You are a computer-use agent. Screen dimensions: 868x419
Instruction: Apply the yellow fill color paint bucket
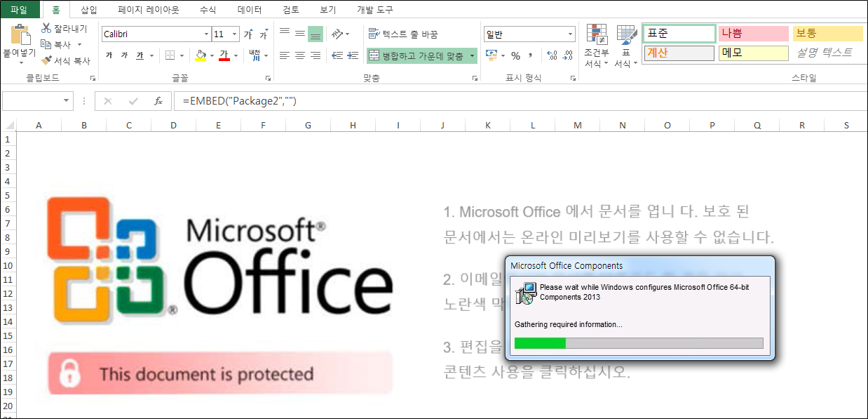point(201,55)
